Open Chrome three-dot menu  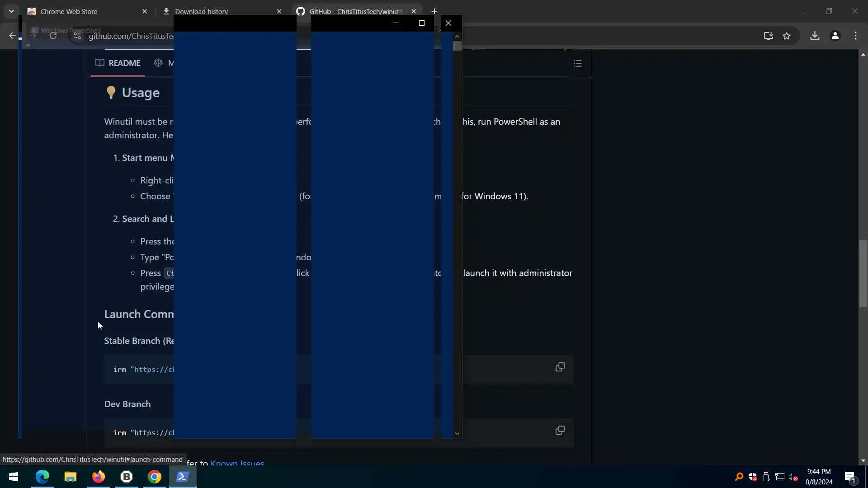click(x=855, y=36)
